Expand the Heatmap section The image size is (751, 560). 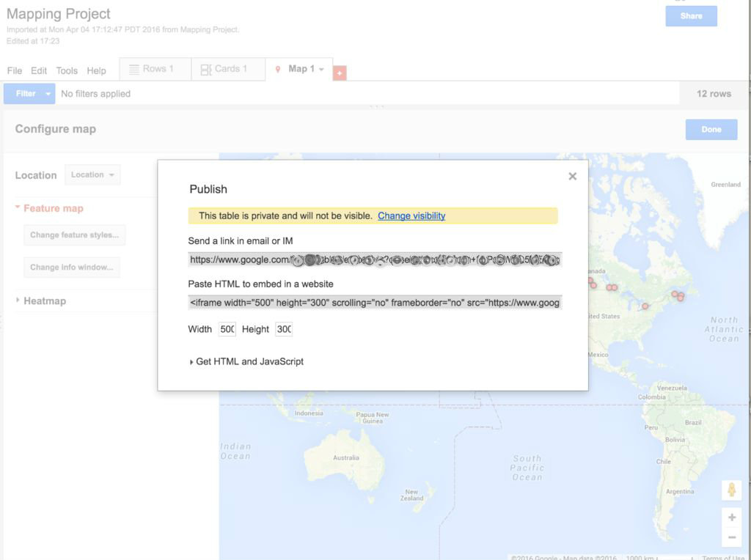click(x=18, y=301)
